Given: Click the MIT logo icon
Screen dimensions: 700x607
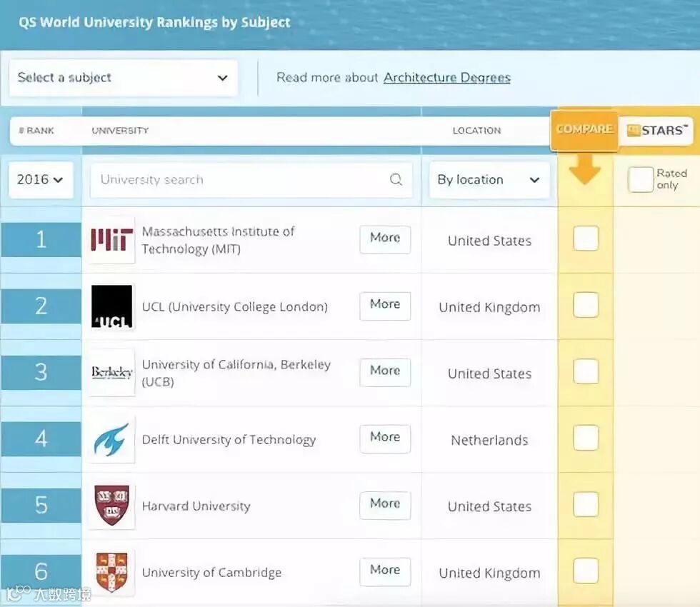Looking at the screenshot, I should pos(112,240).
